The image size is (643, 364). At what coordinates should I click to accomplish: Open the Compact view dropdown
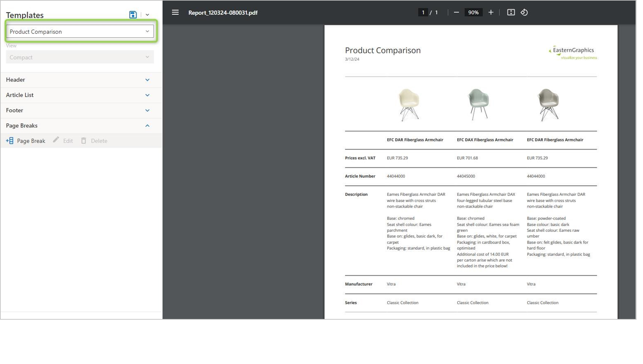point(80,57)
